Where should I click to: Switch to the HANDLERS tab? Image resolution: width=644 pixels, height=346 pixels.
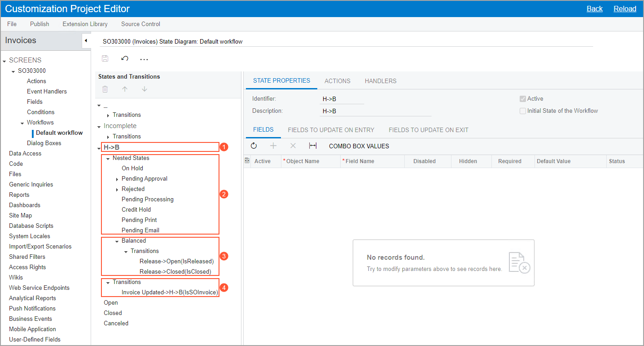pos(380,81)
